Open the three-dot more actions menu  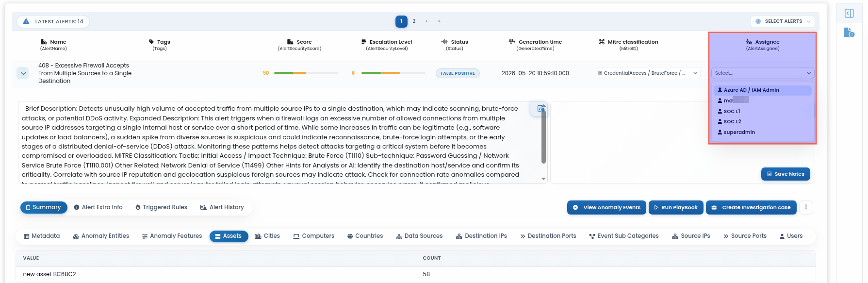click(x=806, y=207)
